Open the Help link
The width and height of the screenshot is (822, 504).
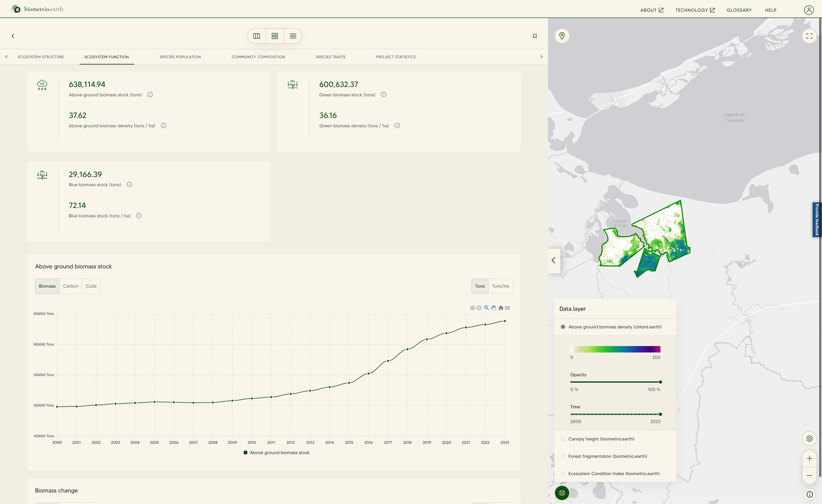pyautogui.click(x=771, y=10)
